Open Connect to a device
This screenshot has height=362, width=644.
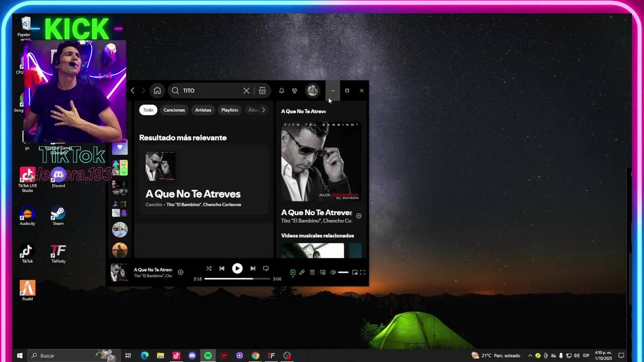pos(323,273)
